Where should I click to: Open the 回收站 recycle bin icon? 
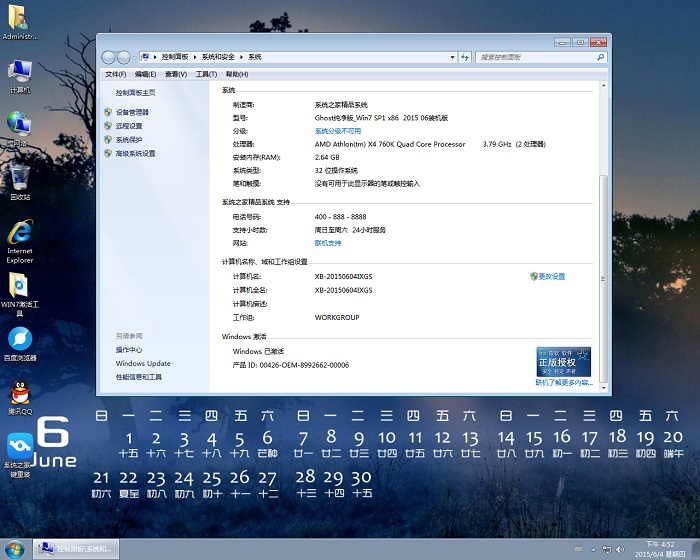coord(20,179)
